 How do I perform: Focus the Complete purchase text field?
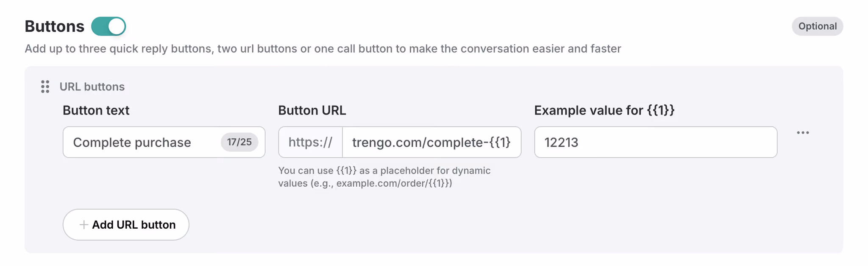click(x=164, y=142)
